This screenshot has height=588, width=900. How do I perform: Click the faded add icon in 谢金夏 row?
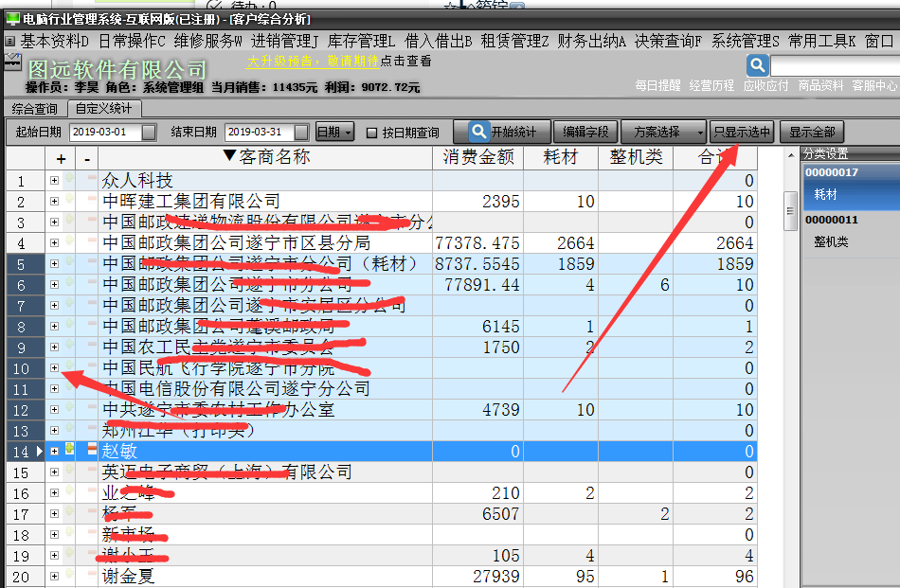[x=69, y=574]
